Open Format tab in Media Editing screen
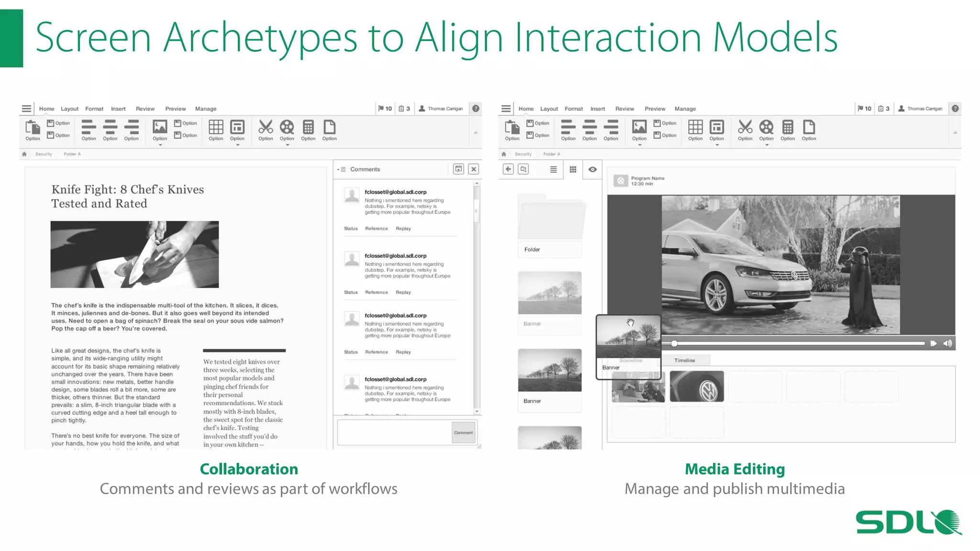This screenshot has width=980, height=551. point(574,109)
